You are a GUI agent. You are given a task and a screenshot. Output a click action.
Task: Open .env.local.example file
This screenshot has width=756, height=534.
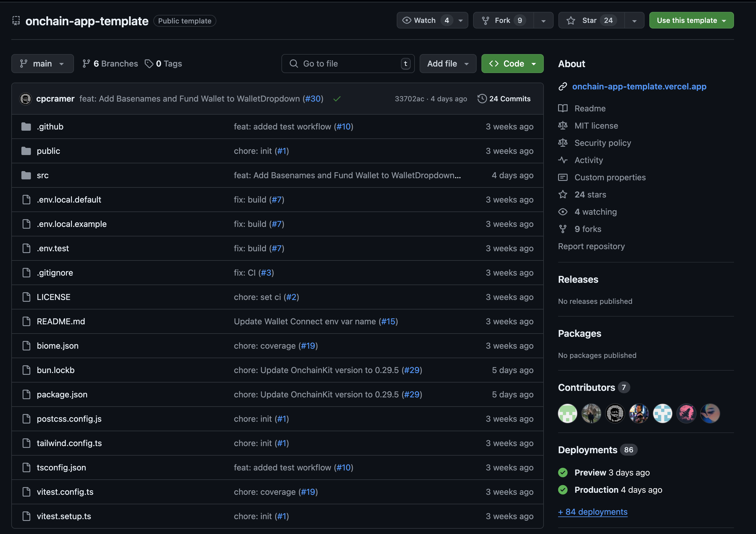(x=72, y=224)
